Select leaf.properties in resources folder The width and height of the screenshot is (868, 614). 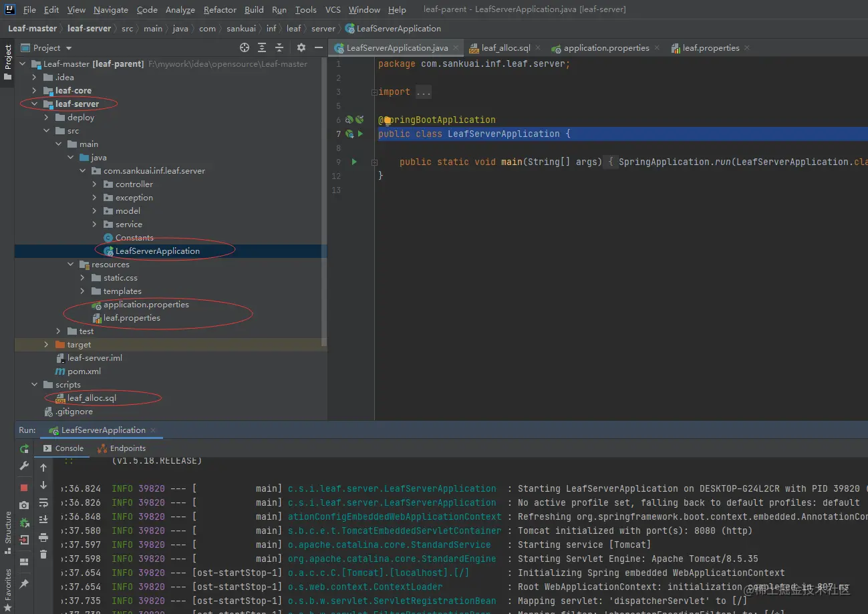132,318
